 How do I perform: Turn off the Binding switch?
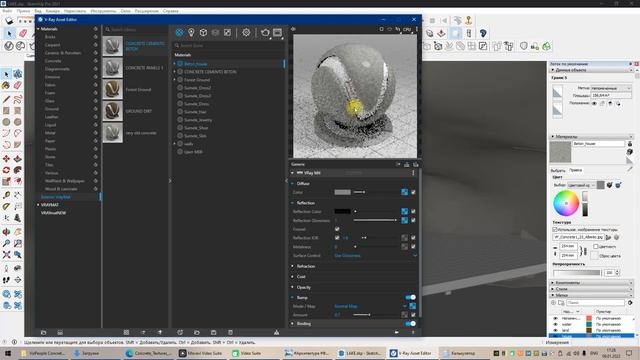(x=410, y=324)
